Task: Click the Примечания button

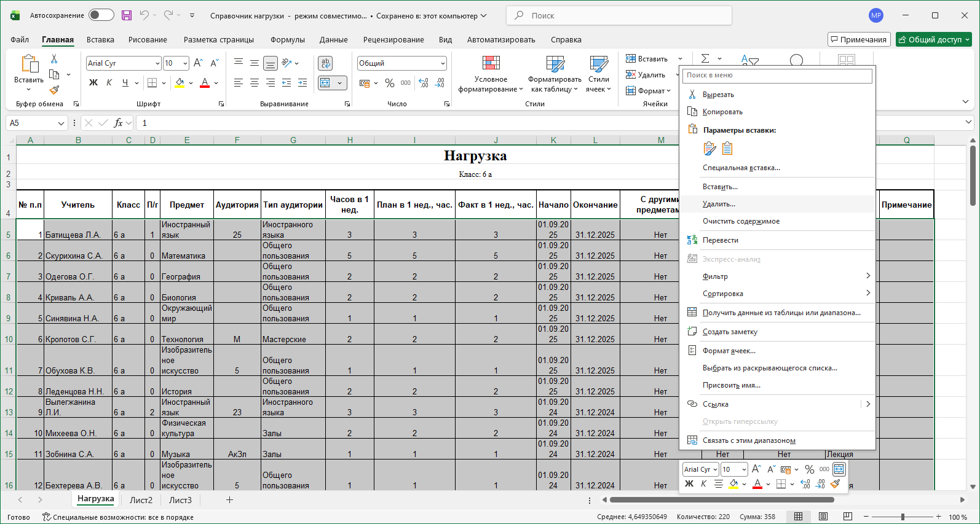Action: pos(859,39)
